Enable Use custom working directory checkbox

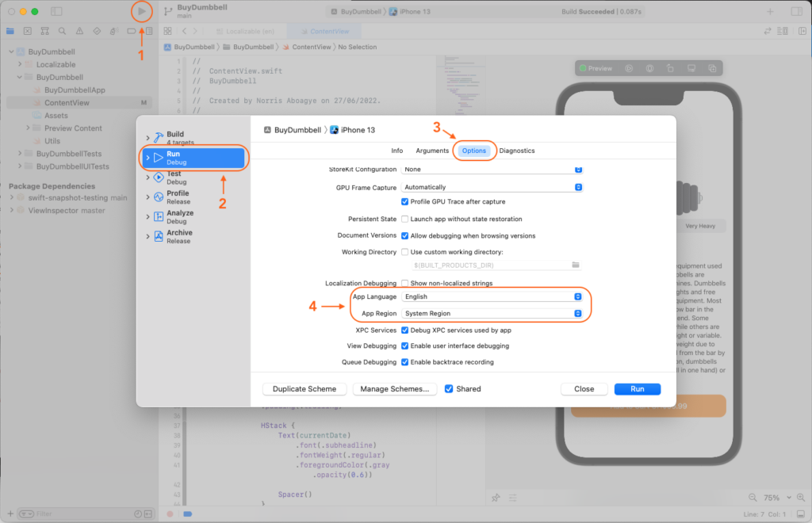(x=405, y=252)
